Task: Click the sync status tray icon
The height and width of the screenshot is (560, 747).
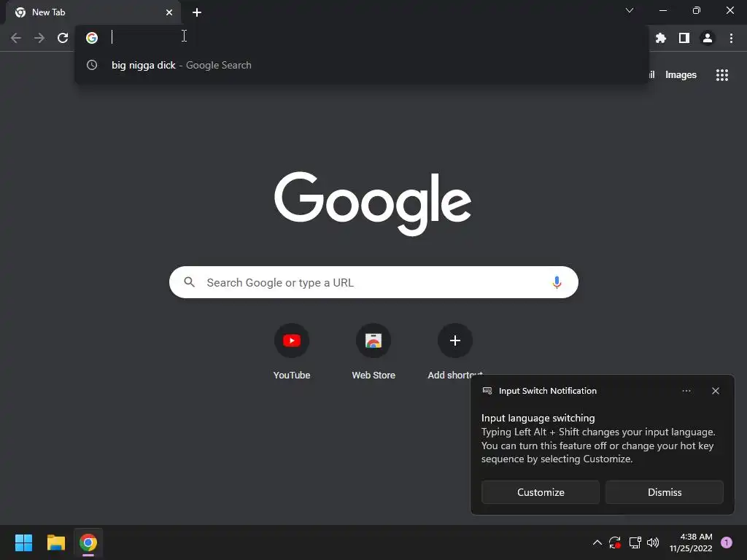Action: [x=615, y=542]
